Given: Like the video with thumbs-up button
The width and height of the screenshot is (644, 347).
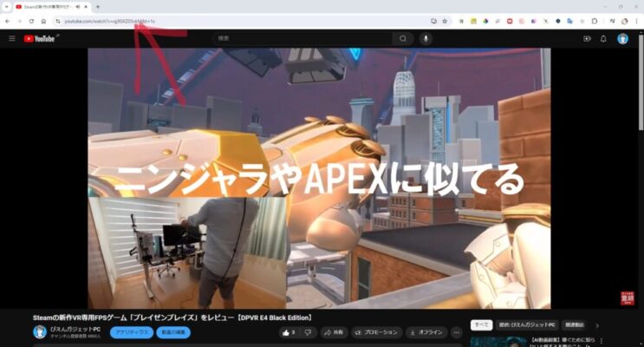Looking at the screenshot, I should (x=289, y=332).
